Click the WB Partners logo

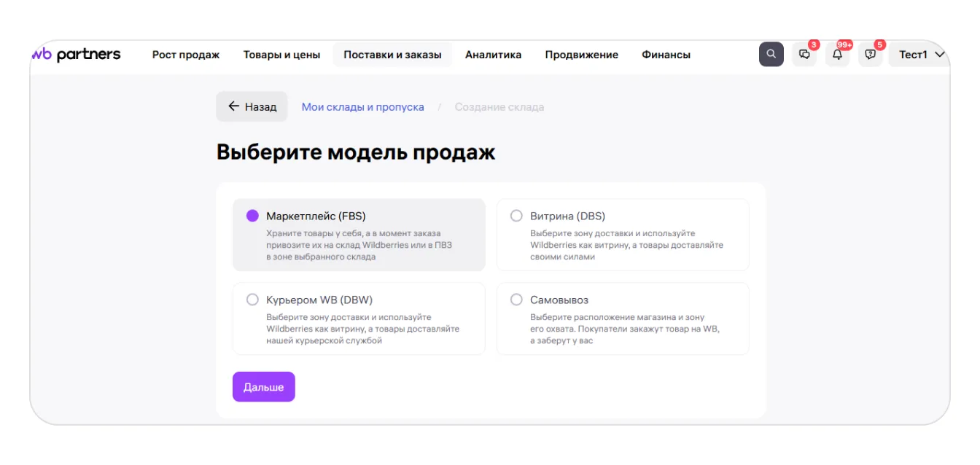(77, 55)
